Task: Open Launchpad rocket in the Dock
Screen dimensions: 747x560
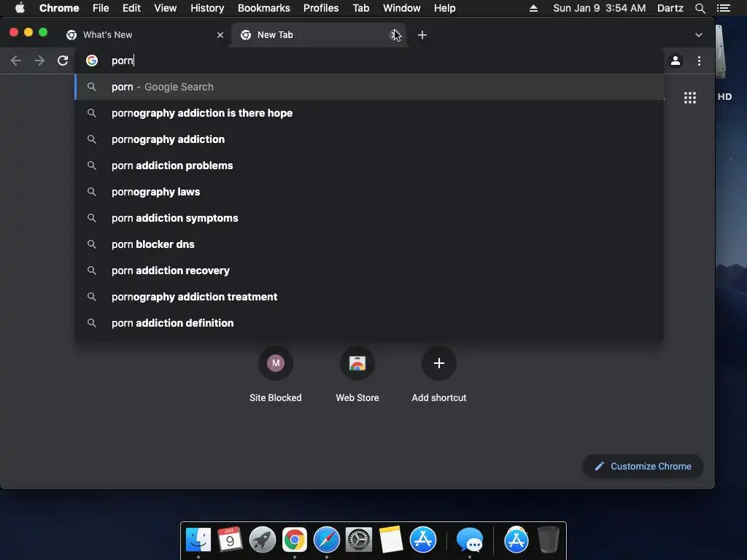Action: 263,540
